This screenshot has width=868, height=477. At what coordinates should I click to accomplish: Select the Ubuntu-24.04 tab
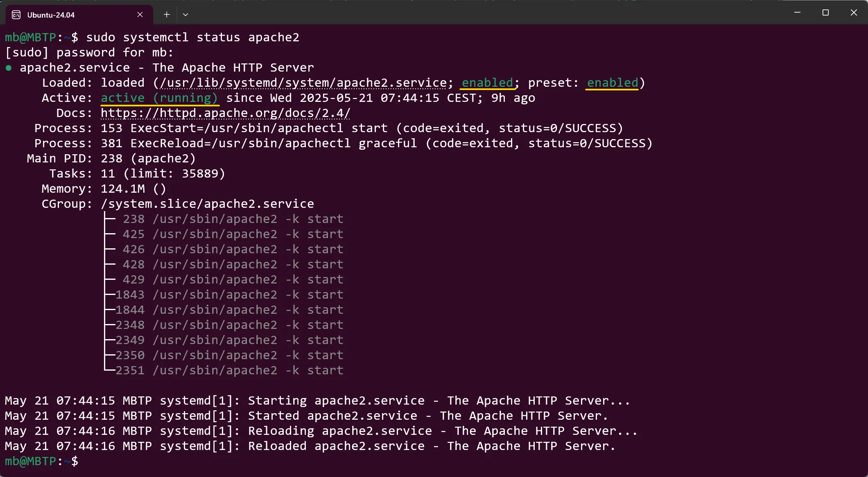click(x=79, y=15)
